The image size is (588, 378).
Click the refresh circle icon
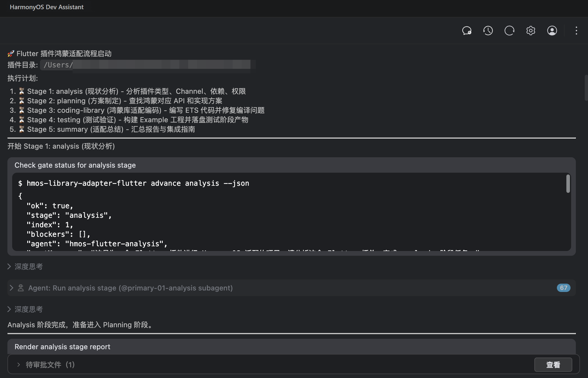coord(509,31)
